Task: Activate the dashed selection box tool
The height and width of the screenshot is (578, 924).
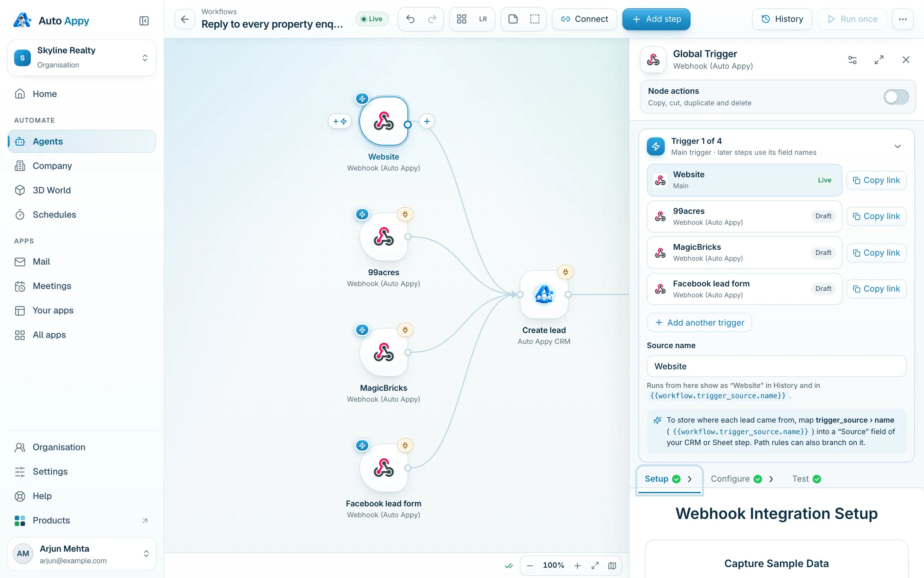Action: pos(535,19)
